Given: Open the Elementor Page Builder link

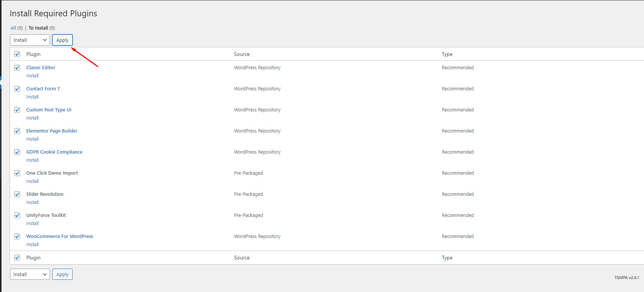Looking at the screenshot, I should [52, 131].
